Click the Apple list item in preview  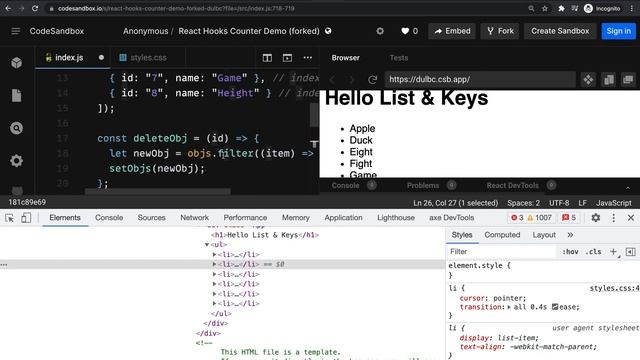(362, 129)
